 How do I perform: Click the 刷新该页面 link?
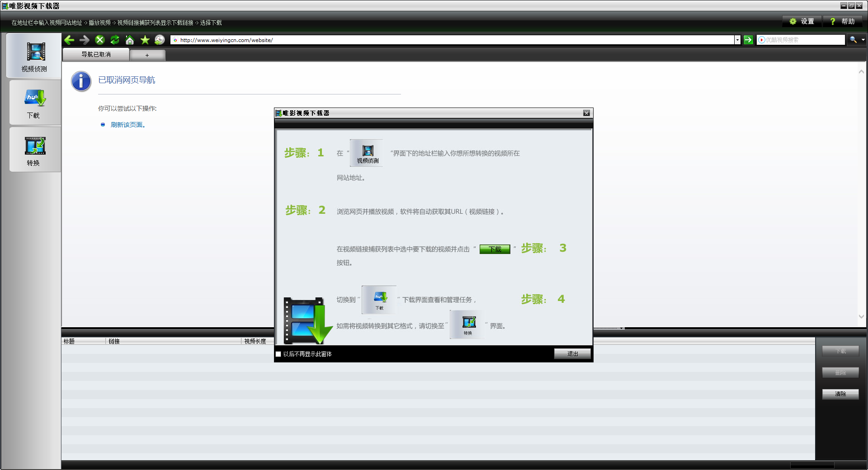coord(127,124)
